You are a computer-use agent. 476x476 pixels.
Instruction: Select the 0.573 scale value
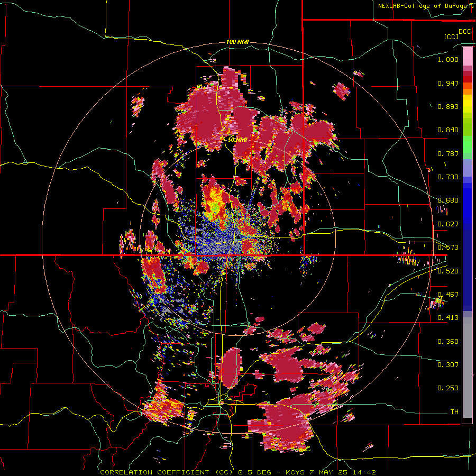(448, 248)
